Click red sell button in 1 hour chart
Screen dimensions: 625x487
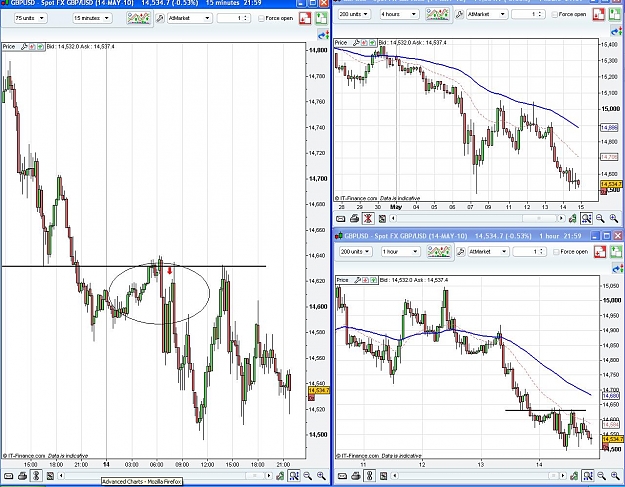click(x=600, y=251)
